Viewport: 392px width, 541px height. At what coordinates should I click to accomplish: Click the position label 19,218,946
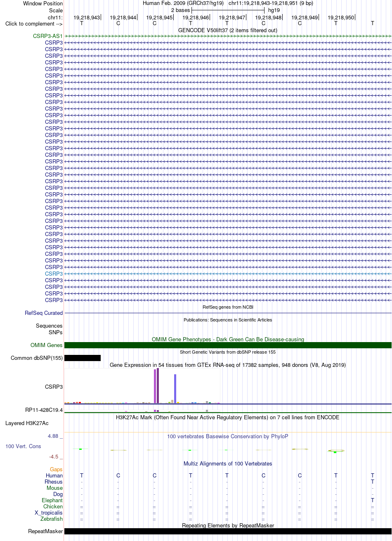(196, 18)
